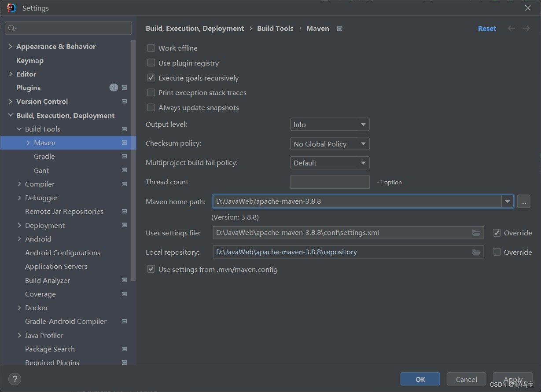Disable Execute goals recursively

pyautogui.click(x=151, y=77)
